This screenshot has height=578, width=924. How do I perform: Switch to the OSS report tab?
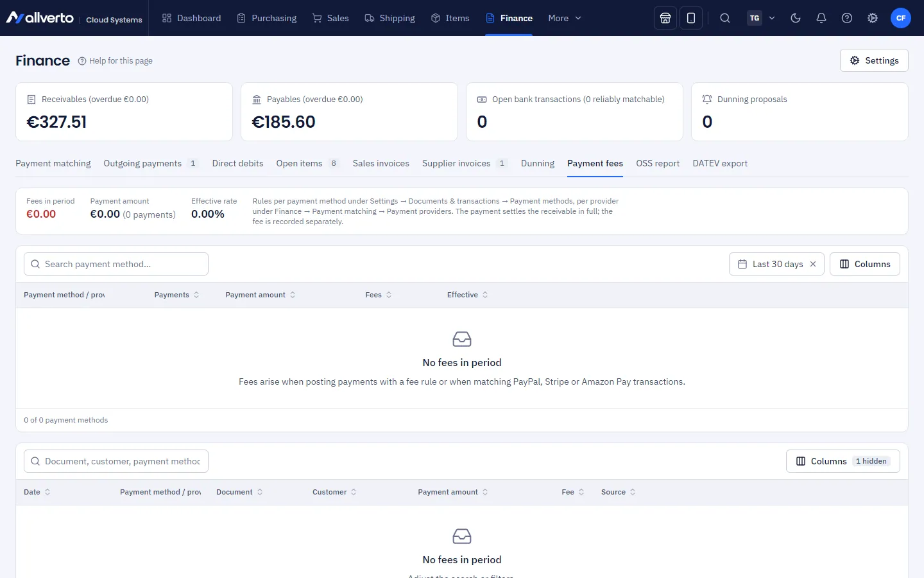pos(658,163)
